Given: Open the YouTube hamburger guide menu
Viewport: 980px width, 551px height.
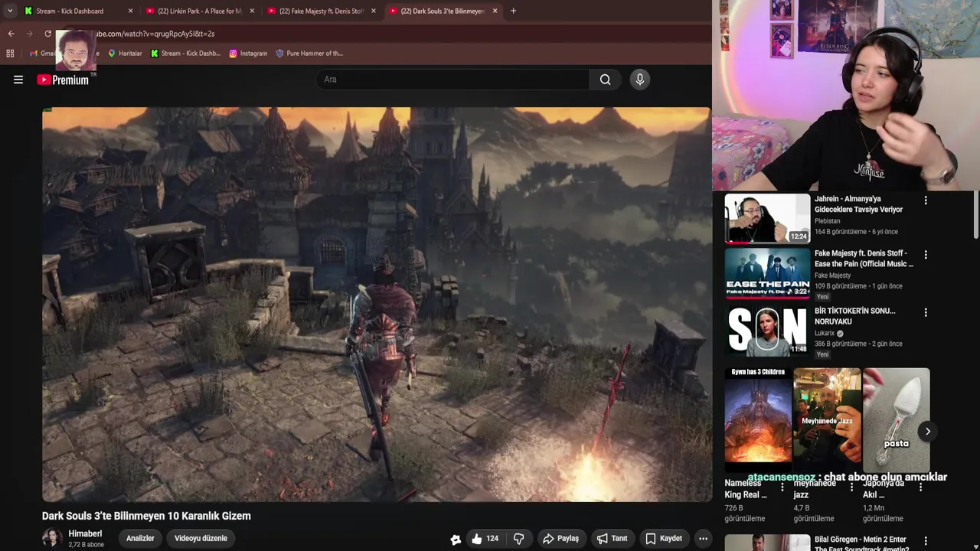Looking at the screenshot, I should [18, 80].
